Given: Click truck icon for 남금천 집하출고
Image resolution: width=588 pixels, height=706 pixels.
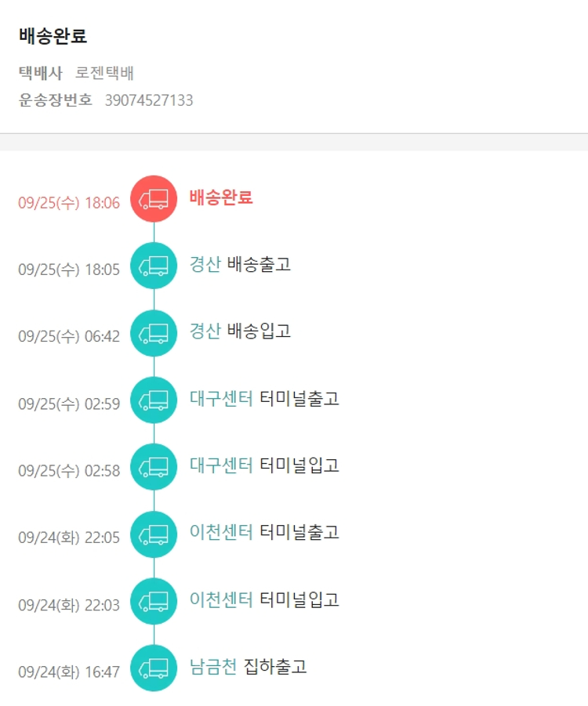Looking at the screenshot, I should [x=154, y=668].
